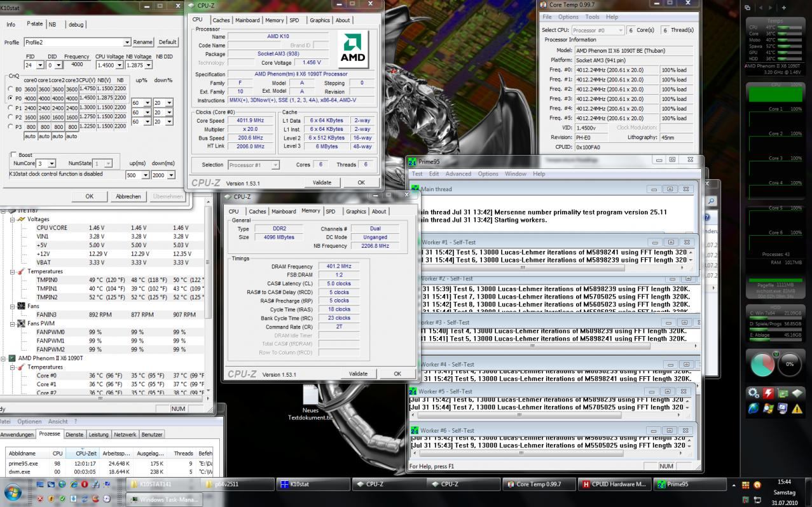Open gear settings icon in sidebar launcher

[754, 392]
